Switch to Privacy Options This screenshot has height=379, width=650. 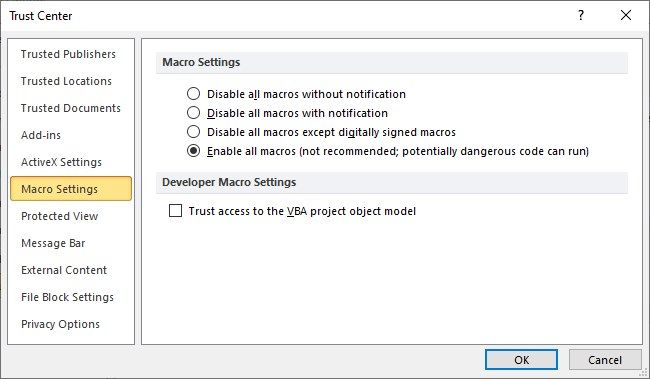click(x=61, y=324)
